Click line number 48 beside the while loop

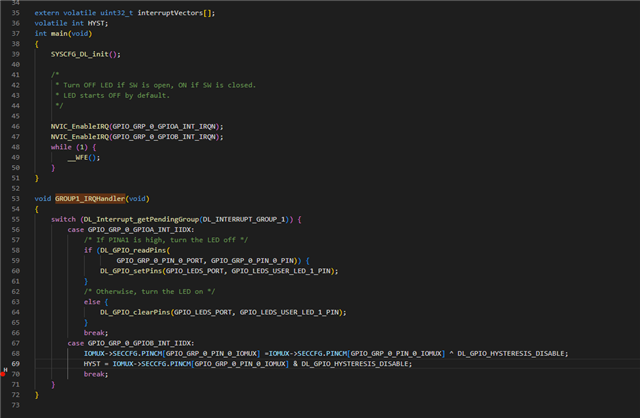15,147
